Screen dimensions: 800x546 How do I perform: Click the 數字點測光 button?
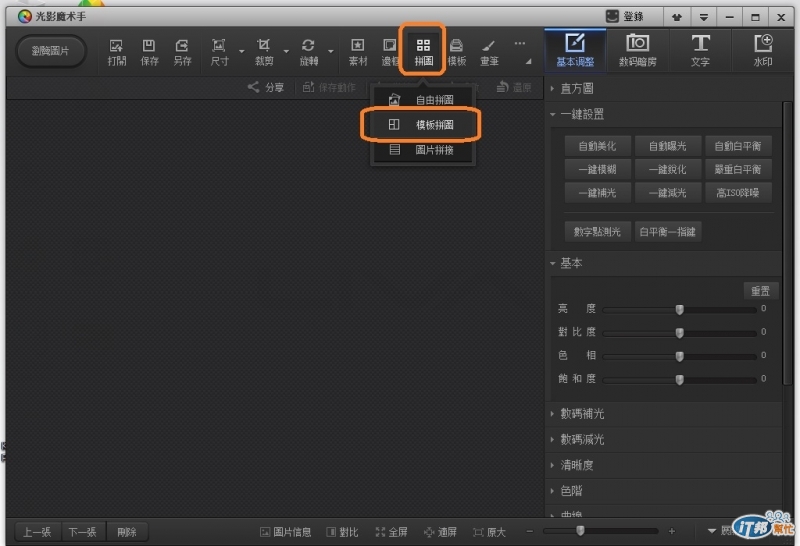597,232
